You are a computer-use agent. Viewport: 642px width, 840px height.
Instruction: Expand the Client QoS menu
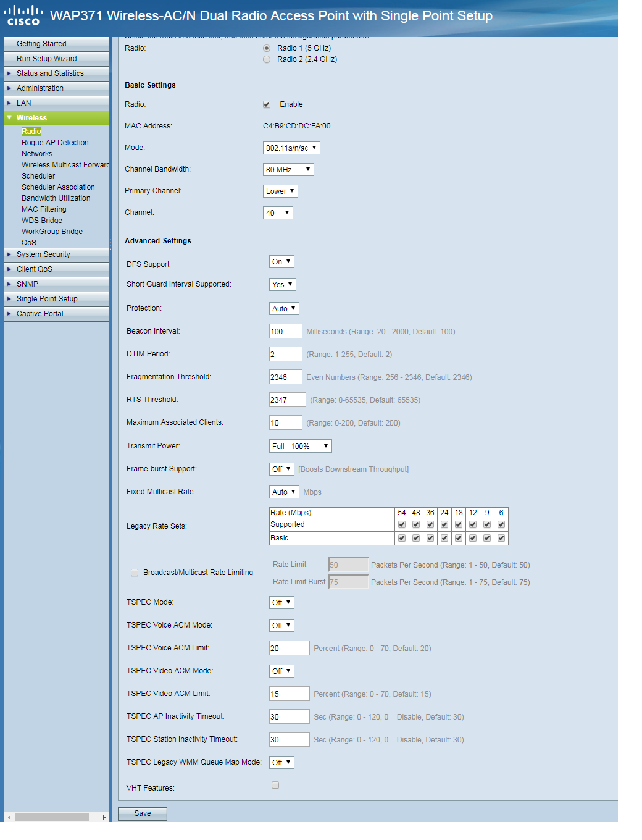[x=57, y=269]
